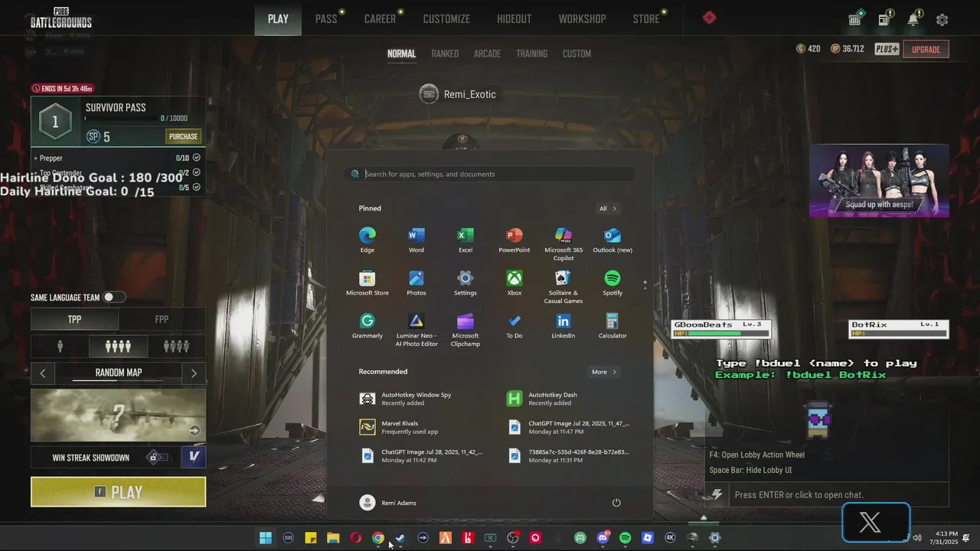Open Excel in the pinned apps
Viewport: 980px width, 551px height.
click(465, 240)
